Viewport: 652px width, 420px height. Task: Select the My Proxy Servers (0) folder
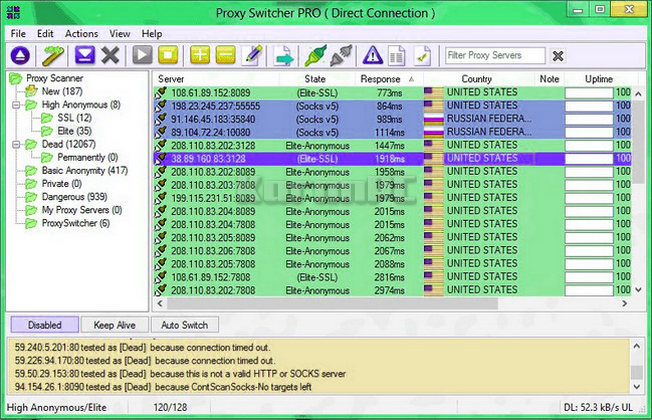[82, 210]
